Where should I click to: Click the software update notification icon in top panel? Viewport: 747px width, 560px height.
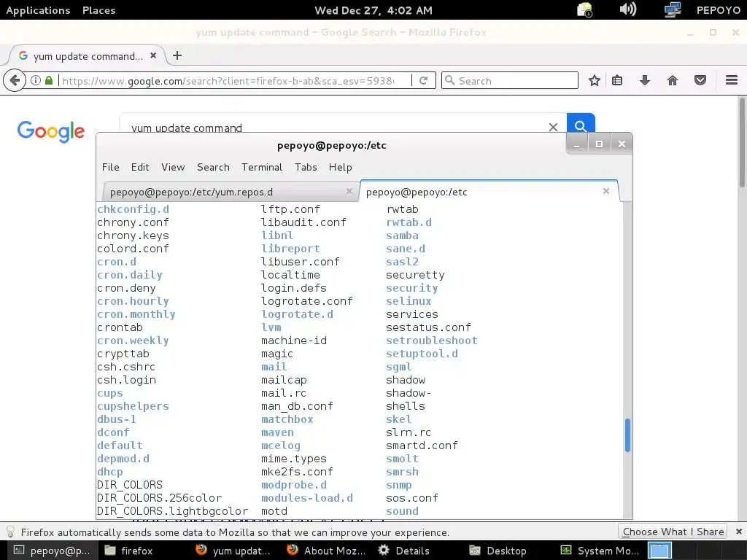point(584,9)
